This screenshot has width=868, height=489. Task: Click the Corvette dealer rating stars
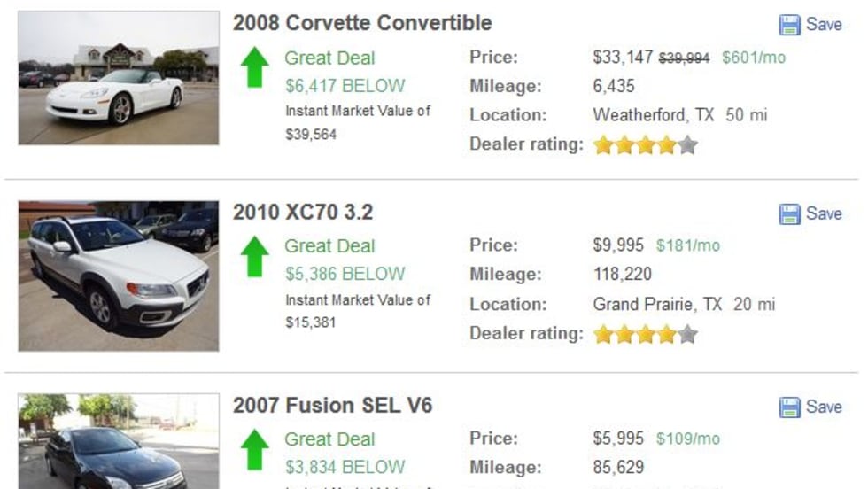pyautogui.click(x=646, y=144)
